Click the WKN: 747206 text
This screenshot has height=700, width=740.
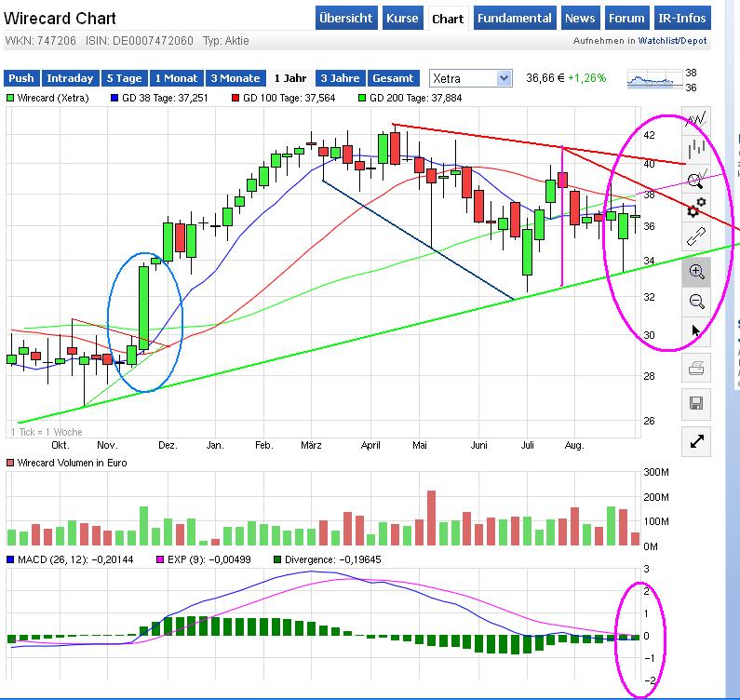pos(41,41)
